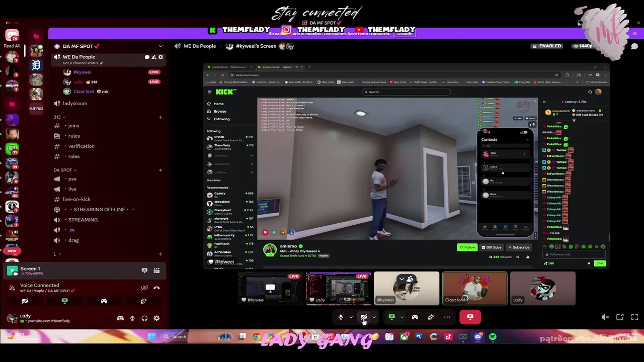Open the joins text channel
The width and height of the screenshot is (644, 362).
(73, 126)
